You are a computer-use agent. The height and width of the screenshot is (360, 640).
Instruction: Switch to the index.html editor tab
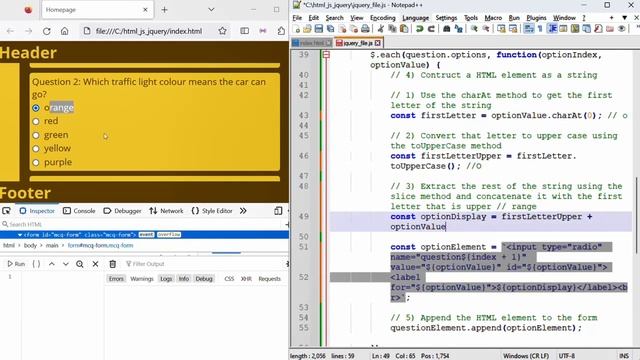pos(312,43)
